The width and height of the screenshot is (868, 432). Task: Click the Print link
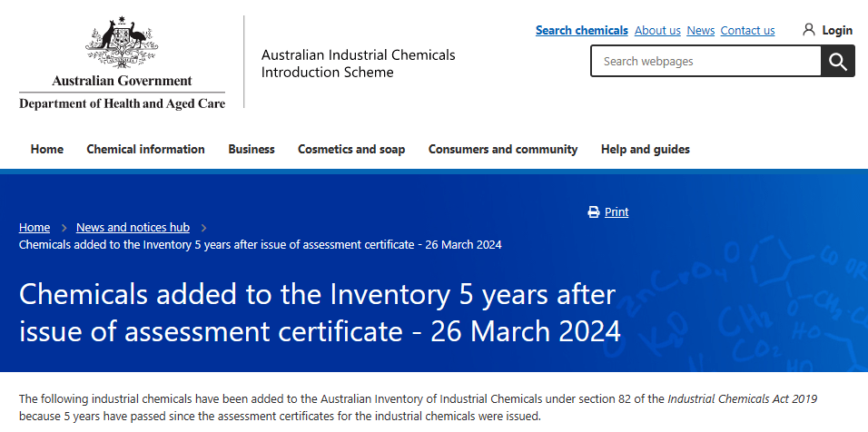coord(616,212)
